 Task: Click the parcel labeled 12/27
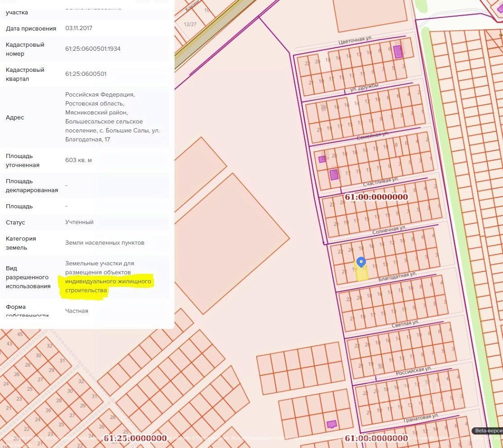coord(190,24)
